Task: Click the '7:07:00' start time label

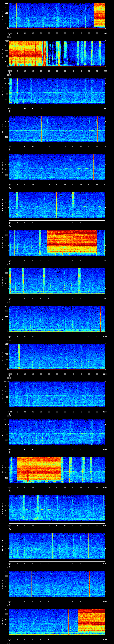Action: pos(9,260)
